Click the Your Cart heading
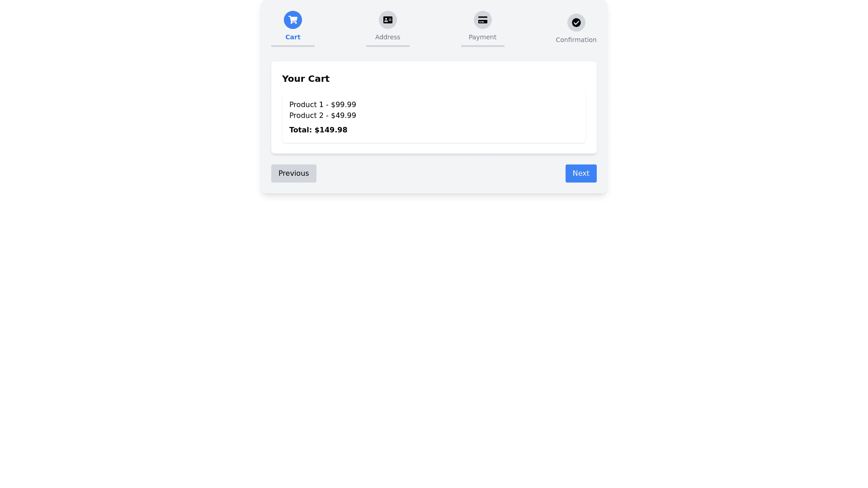The image size is (868, 488). pyautogui.click(x=306, y=79)
